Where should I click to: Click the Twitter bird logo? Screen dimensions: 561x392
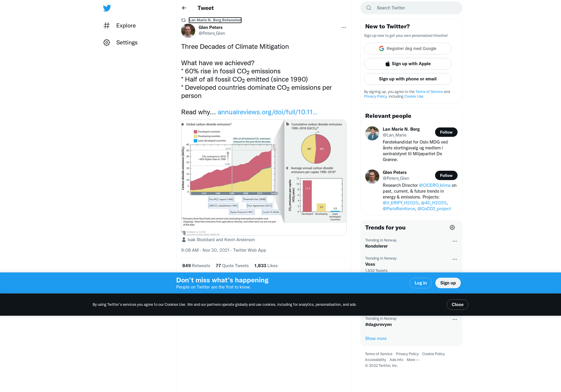click(x=107, y=8)
